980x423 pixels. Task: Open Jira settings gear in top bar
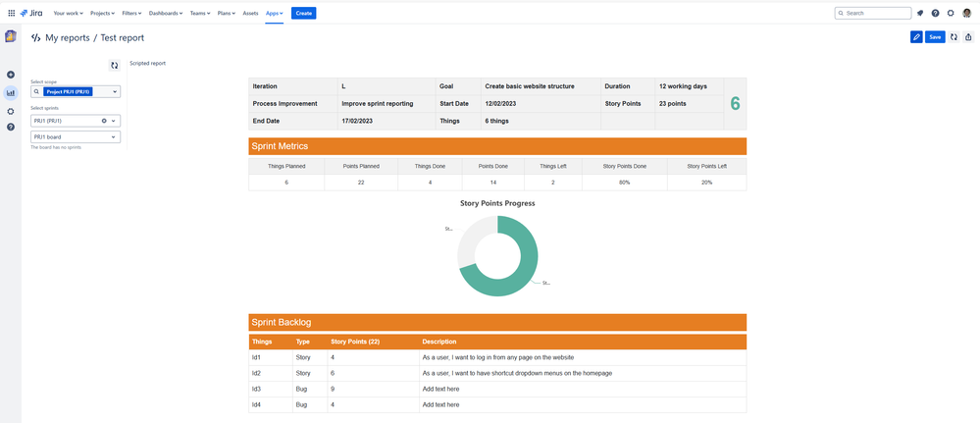pyautogui.click(x=951, y=13)
